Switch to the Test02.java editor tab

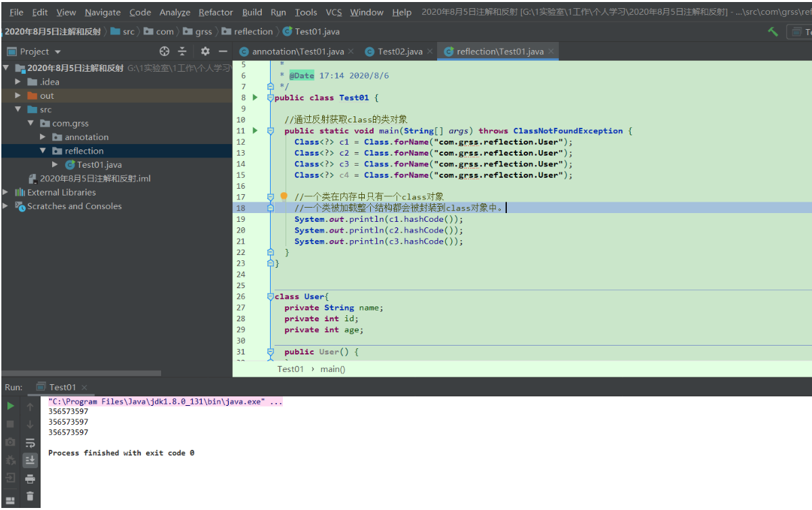tap(399, 51)
